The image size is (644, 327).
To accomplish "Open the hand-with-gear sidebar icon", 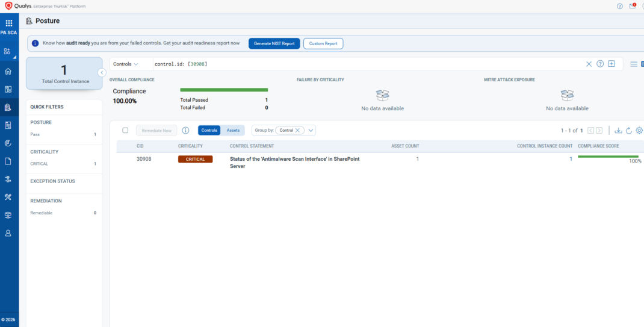I will click(x=8, y=179).
